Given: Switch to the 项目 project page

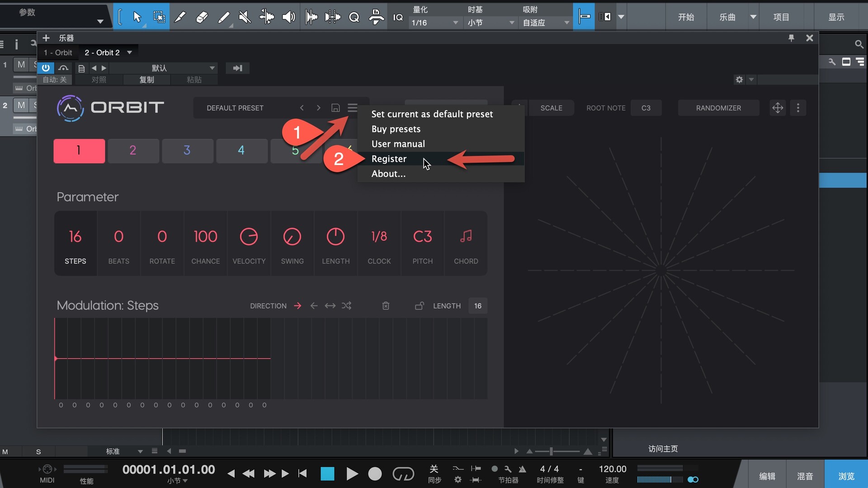Looking at the screenshot, I should 781,17.
